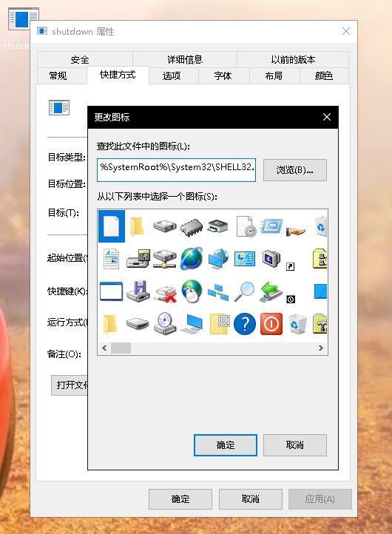Pick the disconnected drive red X icon
The height and width of the screenshot is (534, 392).
(165, 293)
